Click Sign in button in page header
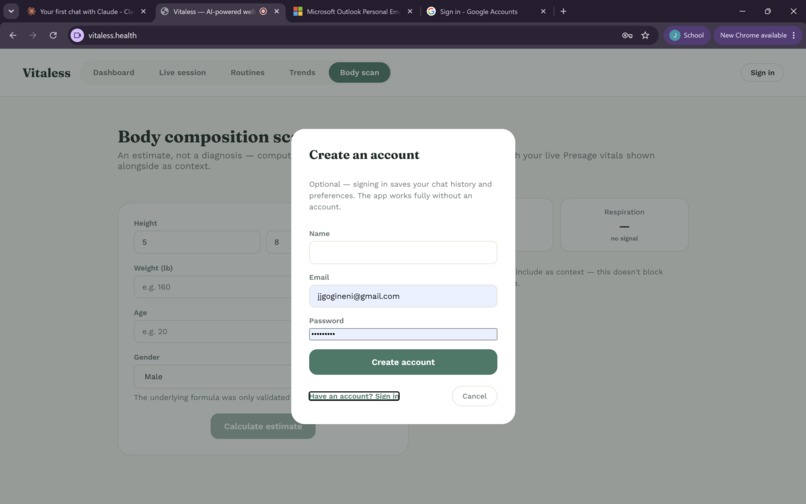The width and height of the screenshot is (806, 504). [x=762, y=73]
